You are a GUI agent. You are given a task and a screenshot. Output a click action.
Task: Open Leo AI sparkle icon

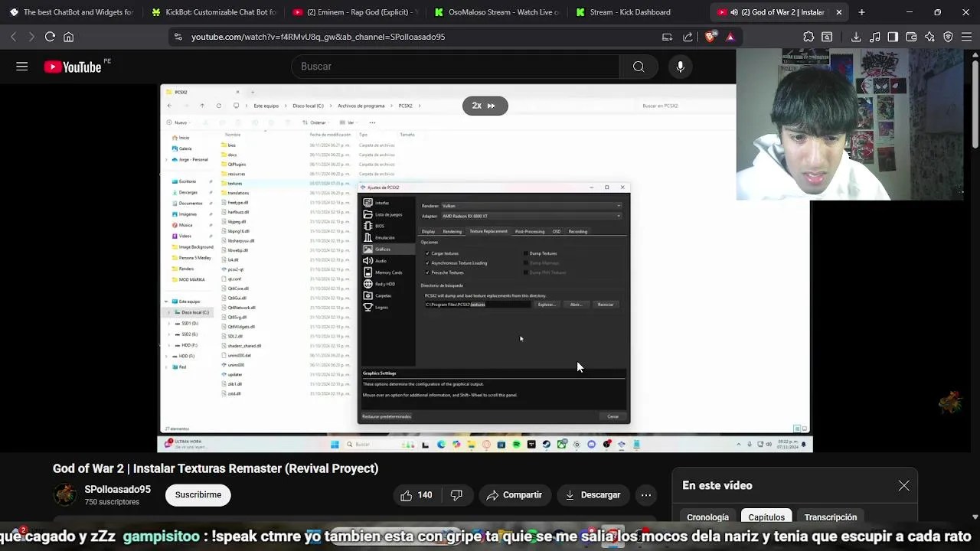(929, 37)
